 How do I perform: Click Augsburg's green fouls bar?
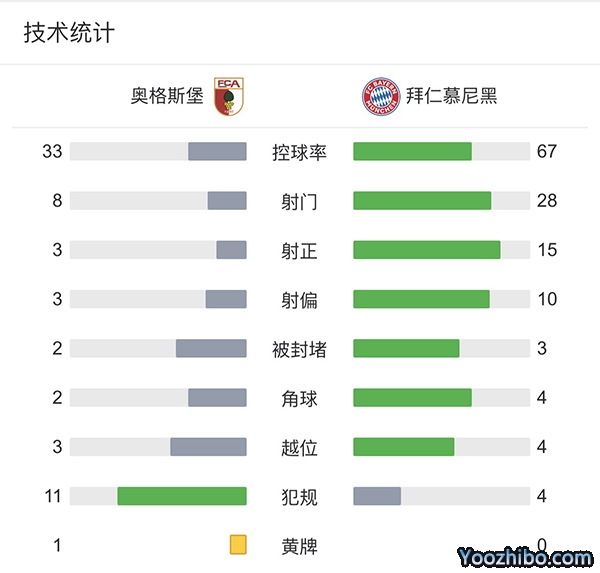[x=182, y=496]
